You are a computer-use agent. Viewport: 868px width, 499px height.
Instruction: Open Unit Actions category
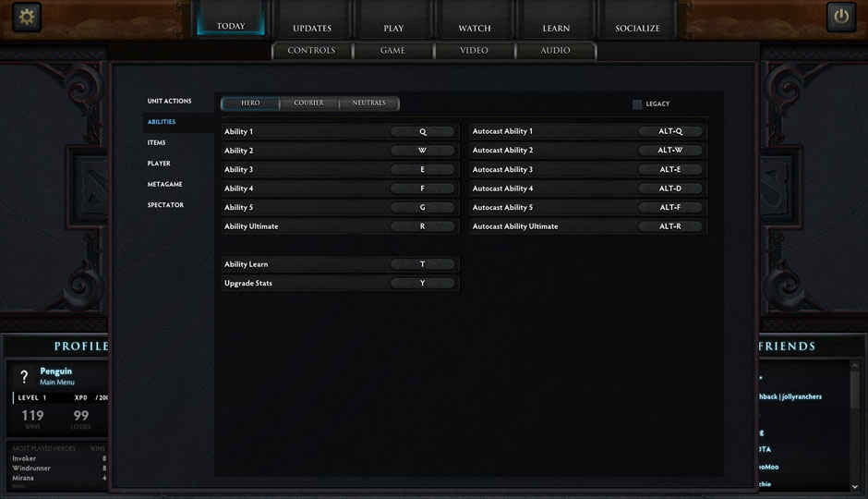click(169, 101)
